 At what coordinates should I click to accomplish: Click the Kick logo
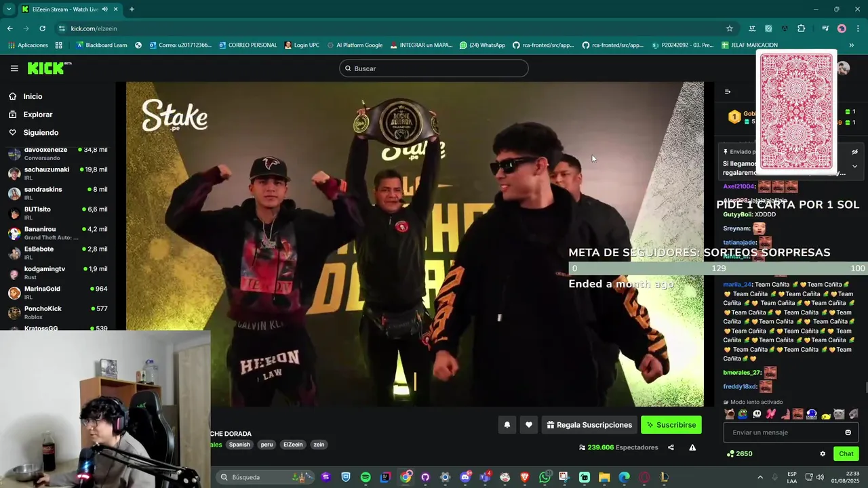click(x=49, y=68)
